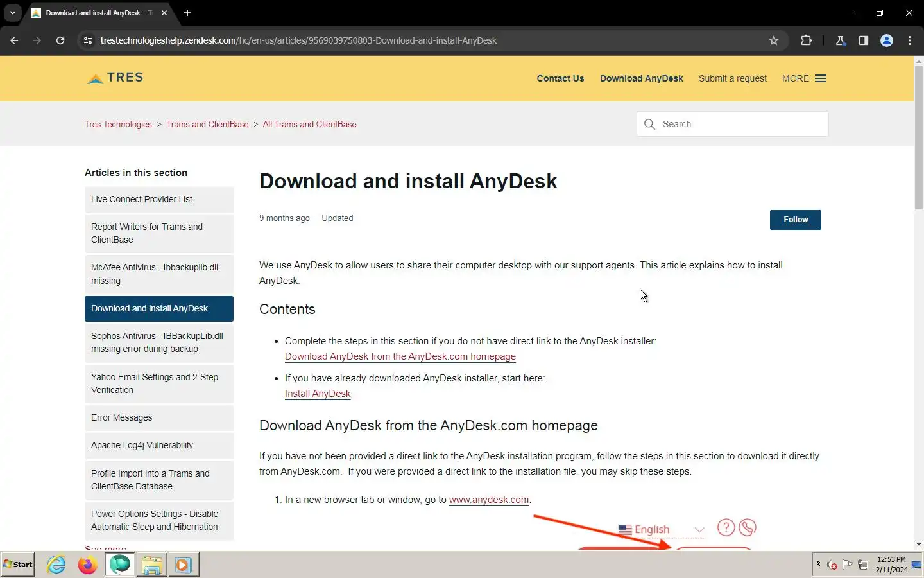Open the Chrome Labs flask icon
Viewport: 924px width, 578px height.
(x=840, y=40)
